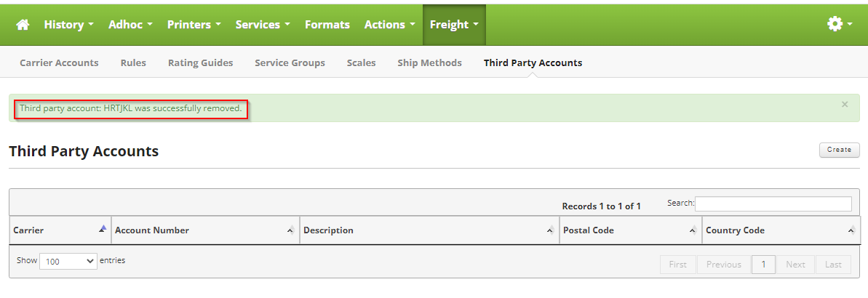Sort by Carrier column arrow
868x298 pixels.
click(103, 228)
